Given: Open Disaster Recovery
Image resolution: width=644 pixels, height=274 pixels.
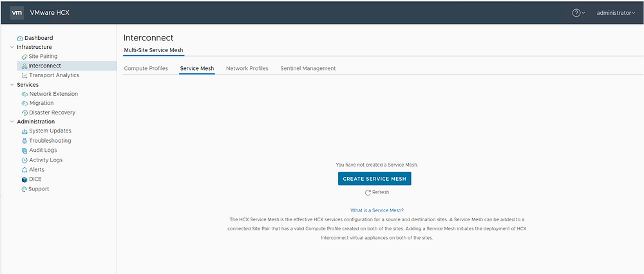Looking at the screenshot, I should (x=52, y=113).
